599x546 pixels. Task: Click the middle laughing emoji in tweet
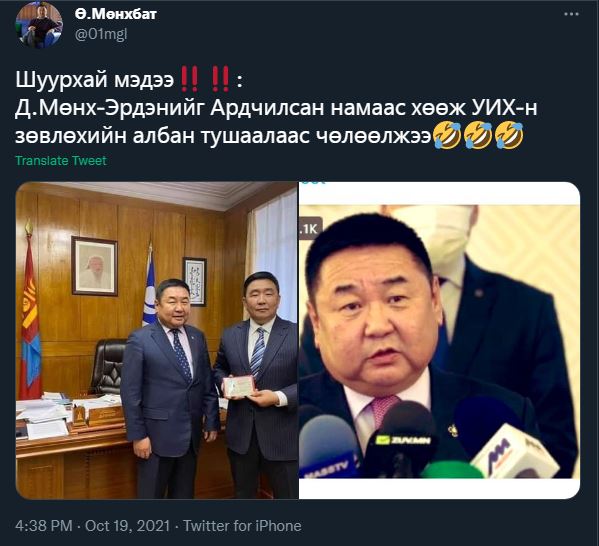coord(478,135)
